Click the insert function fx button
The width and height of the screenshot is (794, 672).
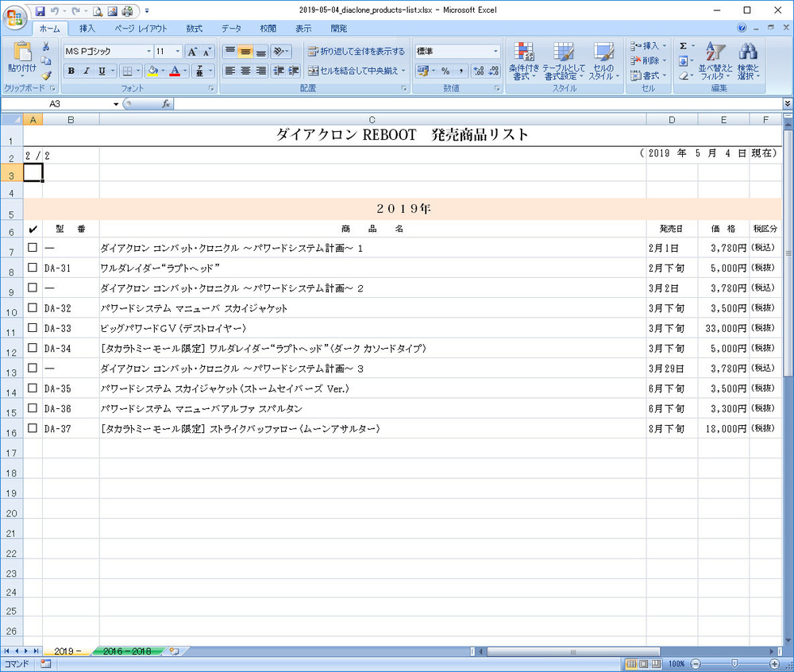166,104
